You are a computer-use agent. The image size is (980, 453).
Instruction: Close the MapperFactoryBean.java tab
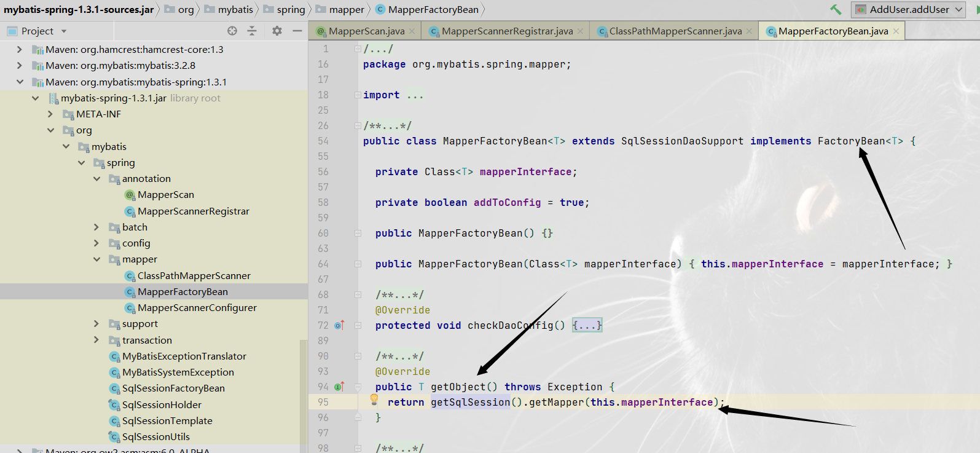[896, 31]
